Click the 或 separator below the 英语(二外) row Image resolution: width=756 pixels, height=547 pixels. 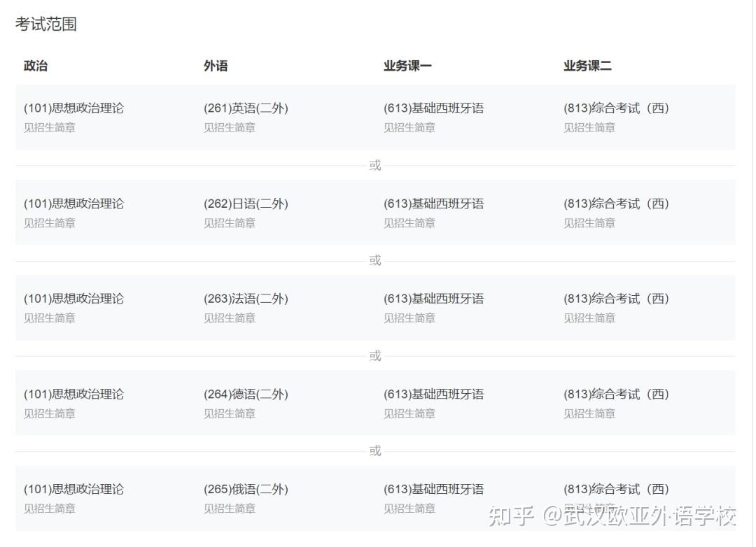point(375,166)
